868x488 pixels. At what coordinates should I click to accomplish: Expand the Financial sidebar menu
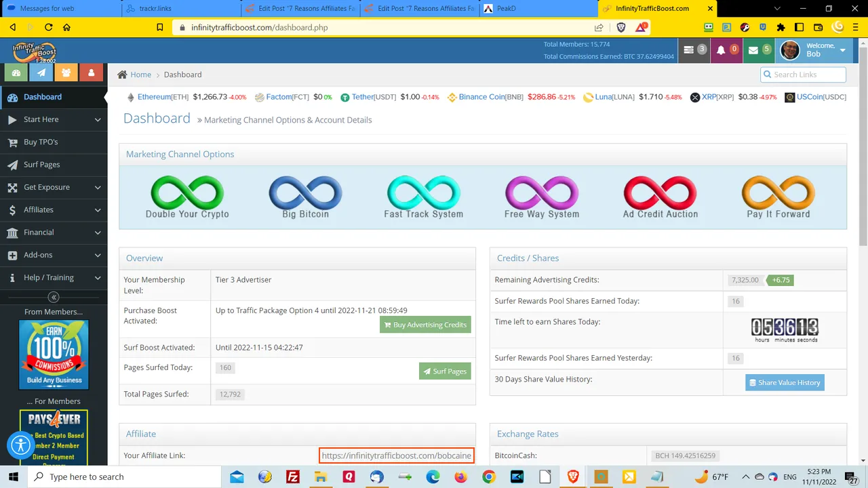click(x=54, y=232)
